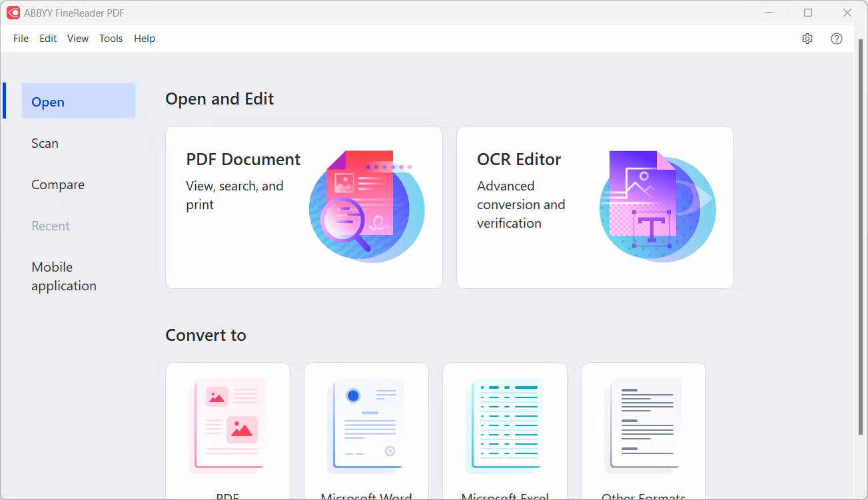Click the OCR Editor illustration
Screen dimensions: 868x500
point(657,206)
